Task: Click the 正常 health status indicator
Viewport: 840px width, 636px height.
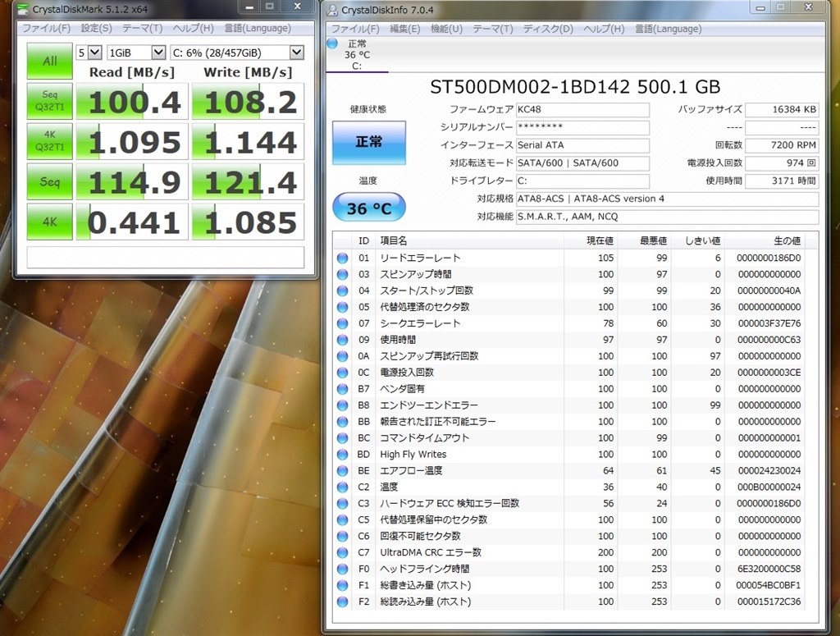Action: pyautogui.click(x=367, y=142)
